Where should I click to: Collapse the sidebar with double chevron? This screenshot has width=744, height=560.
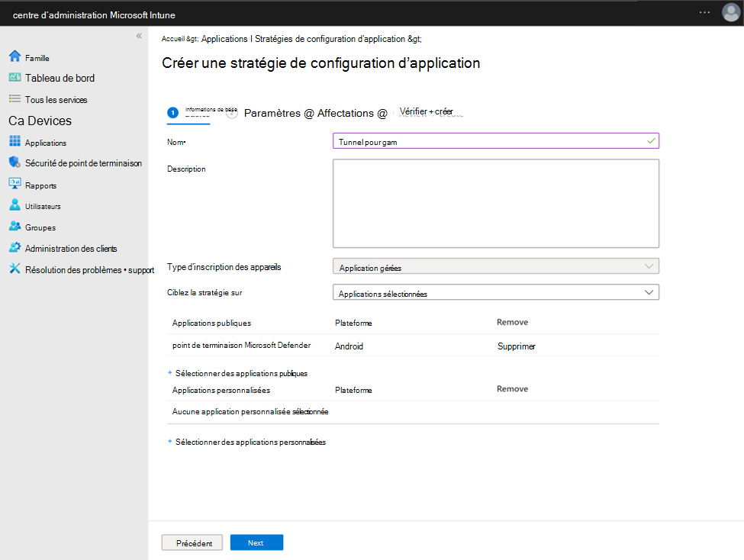pyautogui.click(x=139, y=36)
